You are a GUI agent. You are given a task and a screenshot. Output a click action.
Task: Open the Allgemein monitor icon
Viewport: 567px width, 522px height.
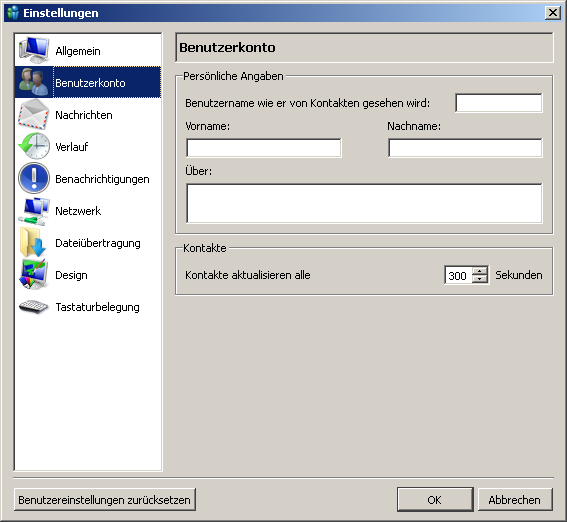tap(34, 50)
